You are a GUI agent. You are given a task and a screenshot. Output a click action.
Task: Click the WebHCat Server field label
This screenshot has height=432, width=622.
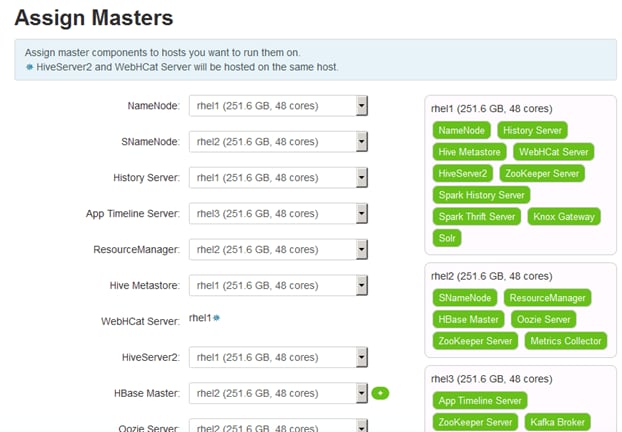140,321
